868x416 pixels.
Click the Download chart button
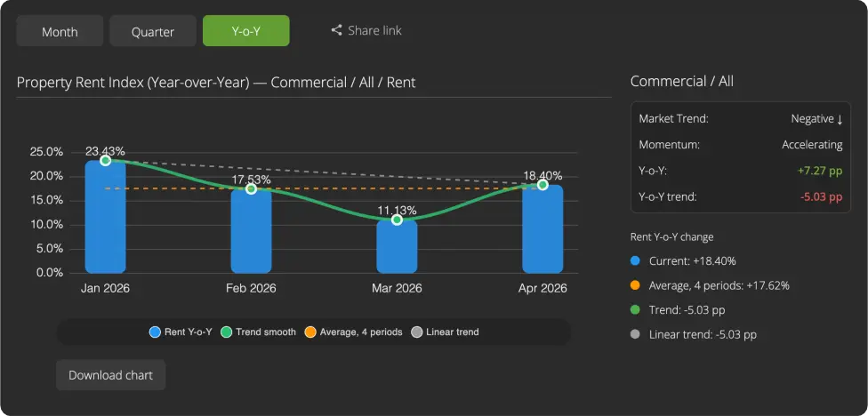(110, 375)
